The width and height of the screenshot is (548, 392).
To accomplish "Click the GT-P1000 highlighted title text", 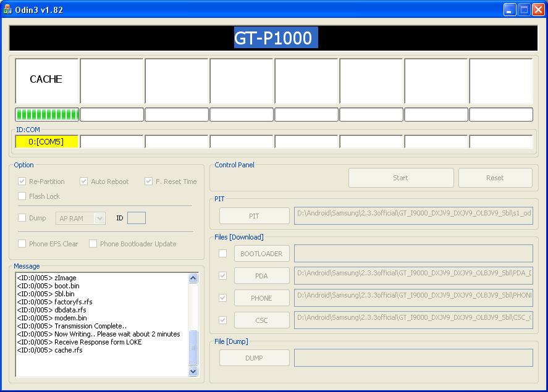I will [x=276, y=38].
